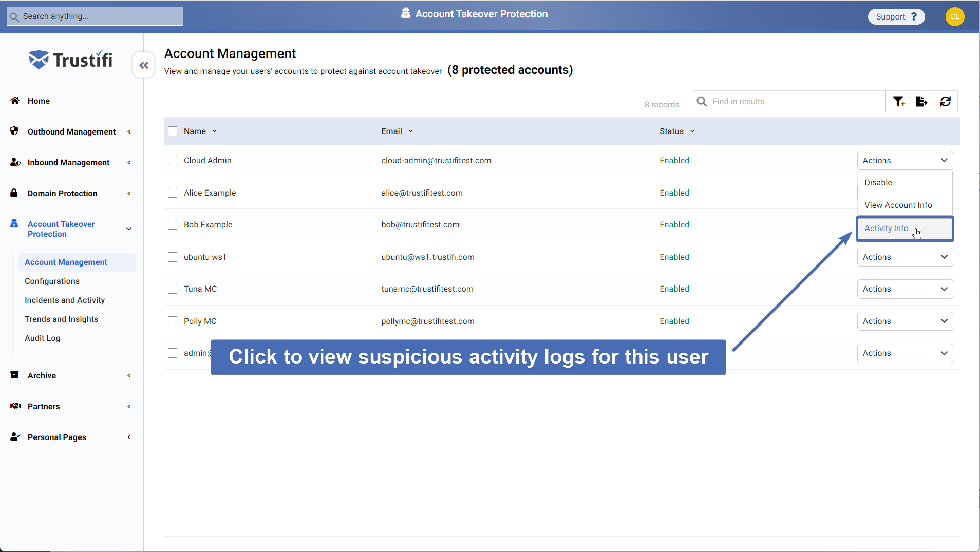Click the Support button label
The image size is (980, 552).
click(x=890, y=16)
